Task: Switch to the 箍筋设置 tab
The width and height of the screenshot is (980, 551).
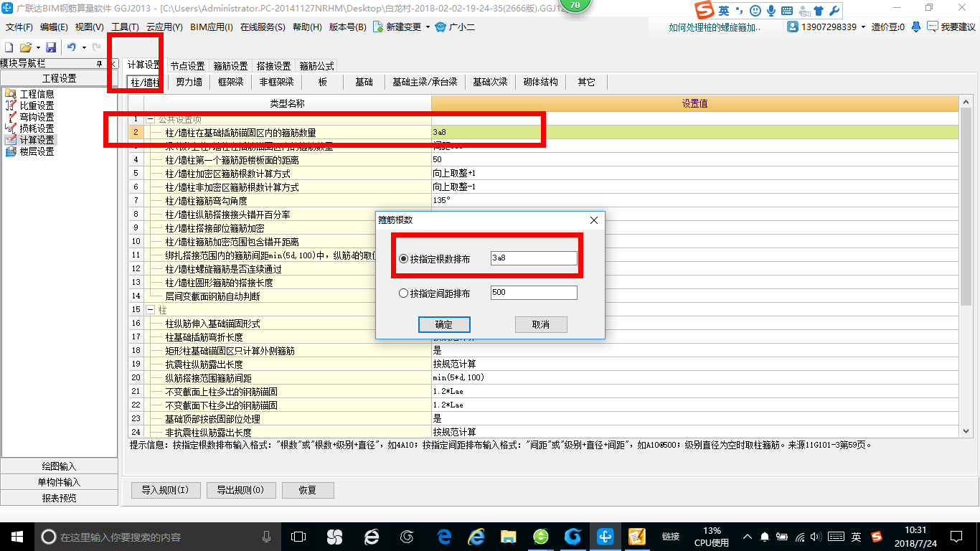Action: coord(230,66)
